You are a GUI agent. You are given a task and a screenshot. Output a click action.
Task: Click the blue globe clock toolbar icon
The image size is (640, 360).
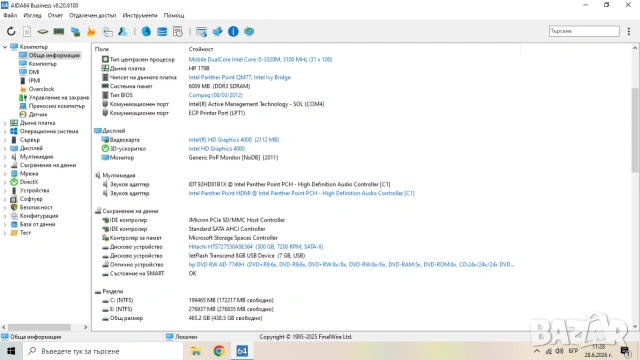pos(146,31)
